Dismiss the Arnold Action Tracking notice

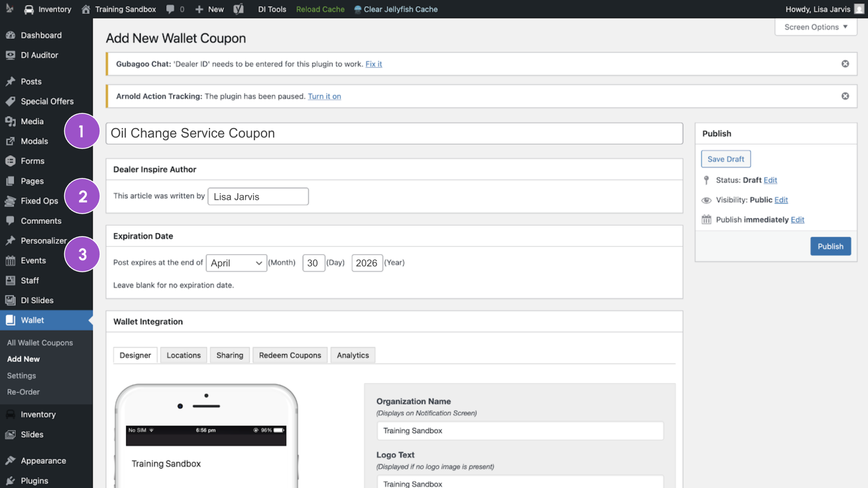click(845, 96)
